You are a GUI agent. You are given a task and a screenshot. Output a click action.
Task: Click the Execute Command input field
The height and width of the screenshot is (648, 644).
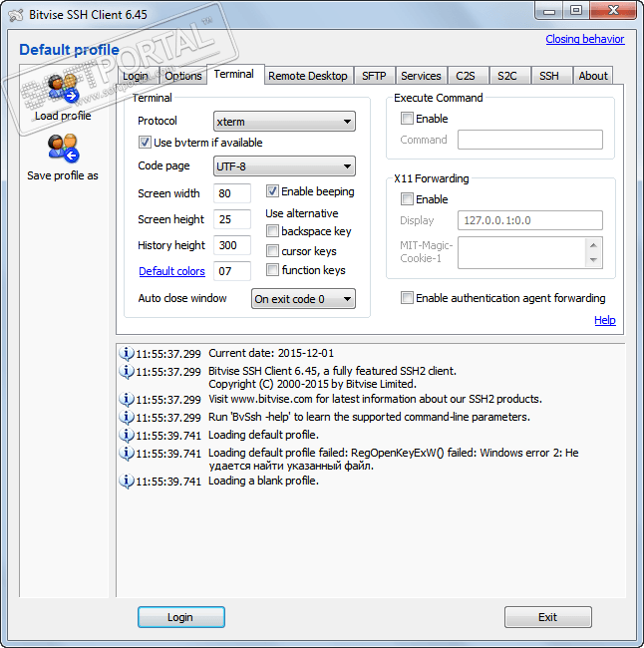(530, 140)
